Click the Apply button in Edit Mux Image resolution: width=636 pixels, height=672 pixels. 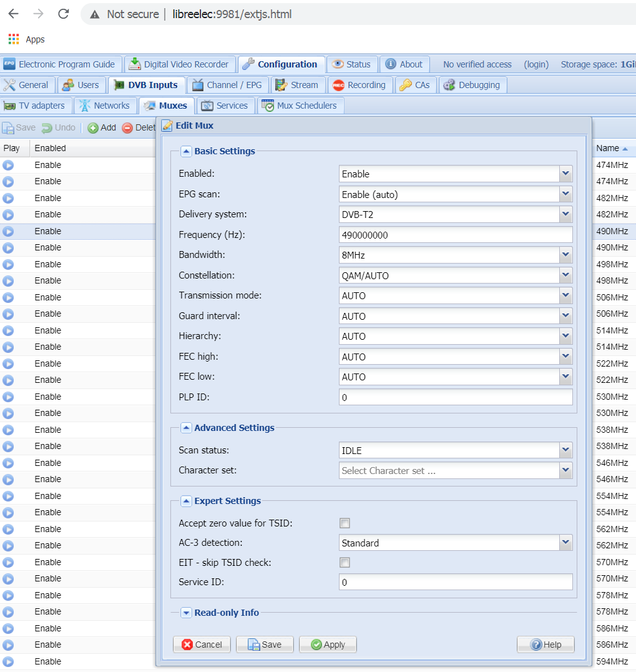click(x=328, y=645)
